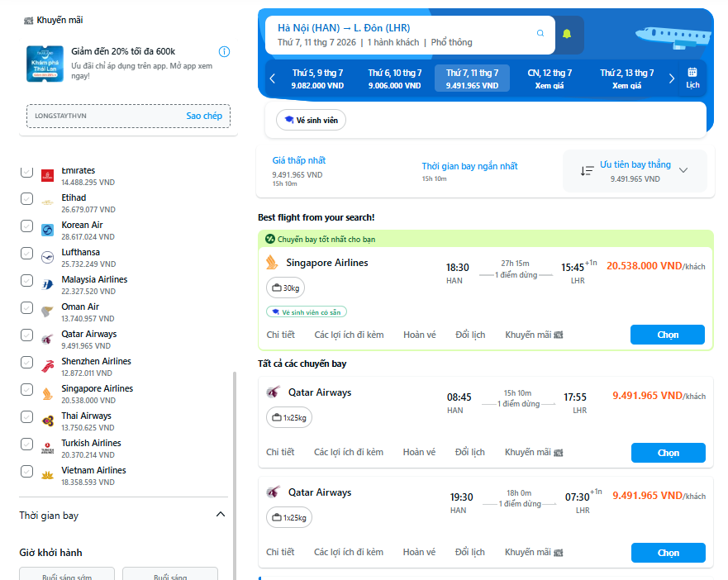Screen dimensions: 728x580
Task: Click the Hà Nội to L. Đôn search field
Action: point(410,35)
